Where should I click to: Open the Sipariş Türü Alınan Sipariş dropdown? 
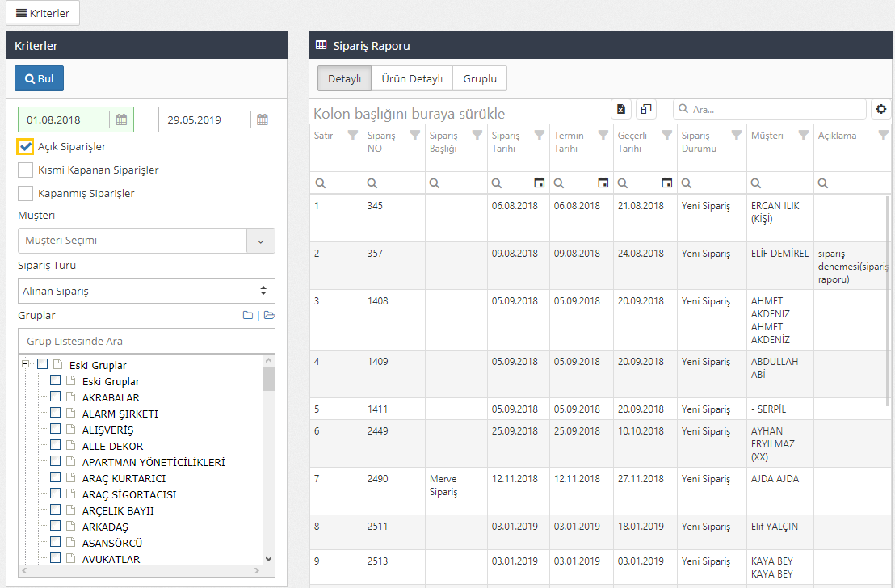tap(146, 291)
